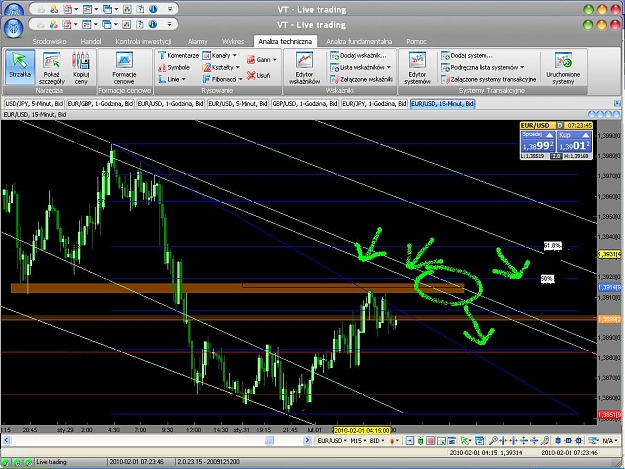The image size is (625, 469).
Task: Expand Podręczna lista systemów dropdown
Action: 483,67
